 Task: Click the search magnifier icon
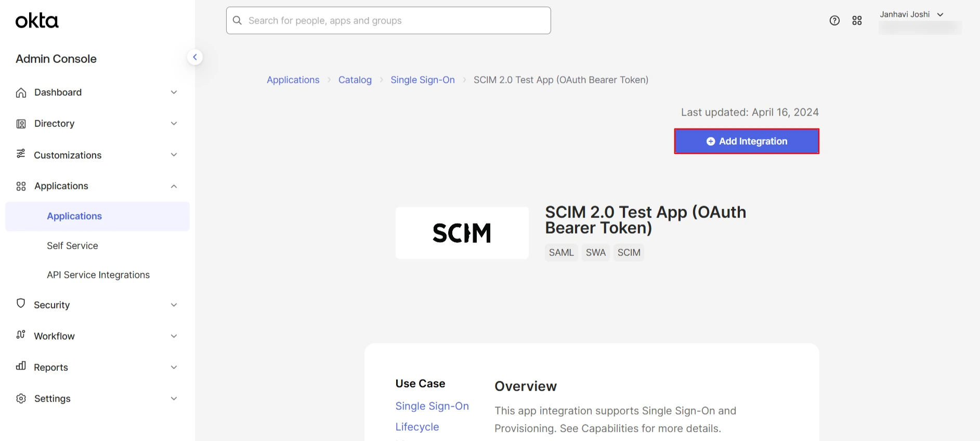click(238, 20)
